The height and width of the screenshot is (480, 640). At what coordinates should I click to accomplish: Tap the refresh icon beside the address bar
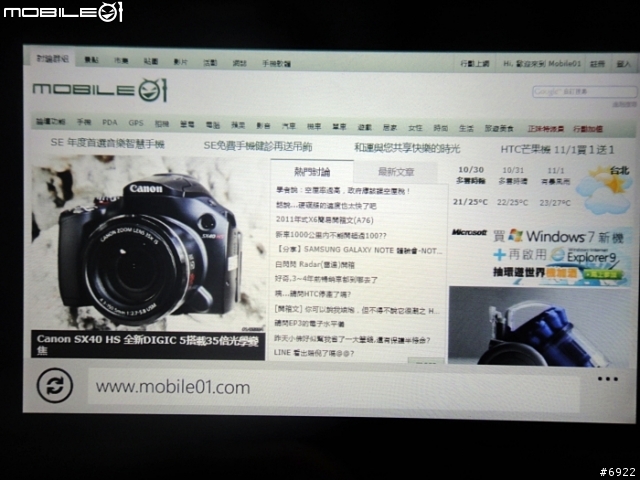coord(55,385)
